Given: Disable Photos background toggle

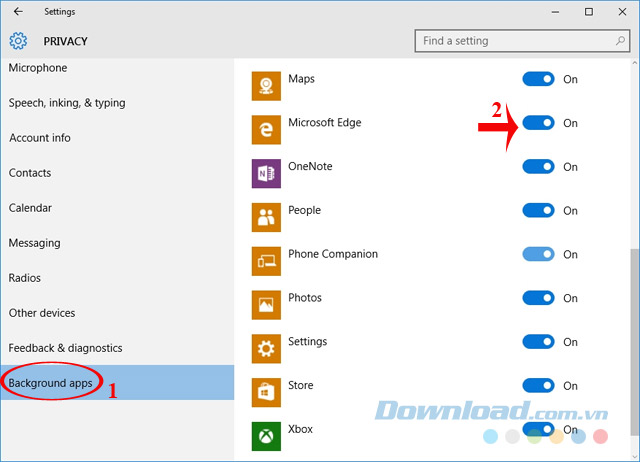Looking at the screenshot, I should 538,298.
